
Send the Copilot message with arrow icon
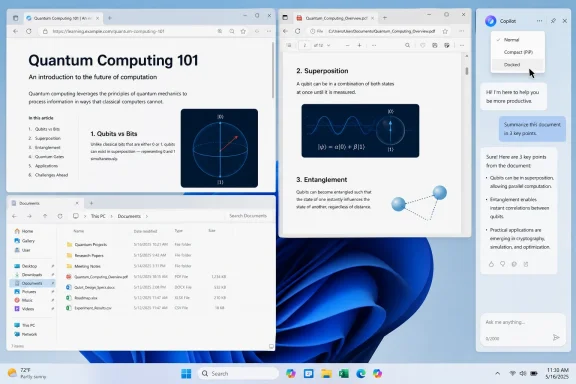[556, 337]
